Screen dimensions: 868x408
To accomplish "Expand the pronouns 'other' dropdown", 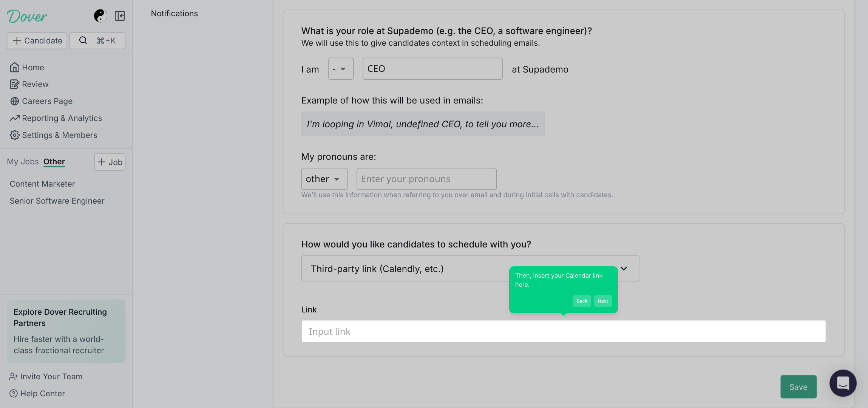I will coord(324,179).
